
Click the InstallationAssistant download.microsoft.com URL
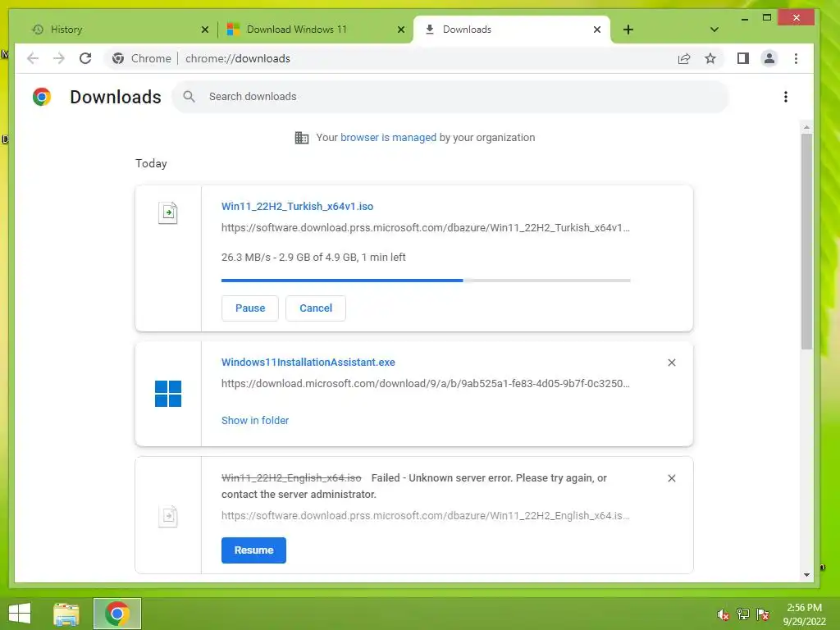tap(426, 384)
